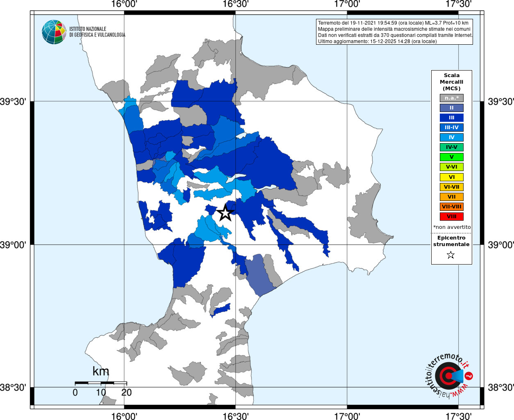
Task: Click the 'Mappa preliminare delle intensità' line
Action: pyautogui.click(x=394, y=29)
